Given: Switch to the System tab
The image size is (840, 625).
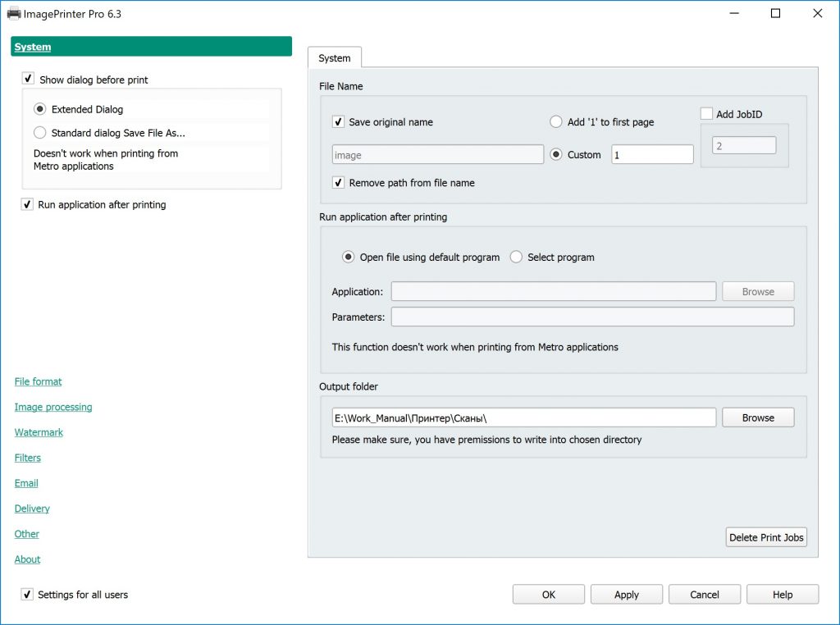Looking at the screenshot, I should pos(334,57).
